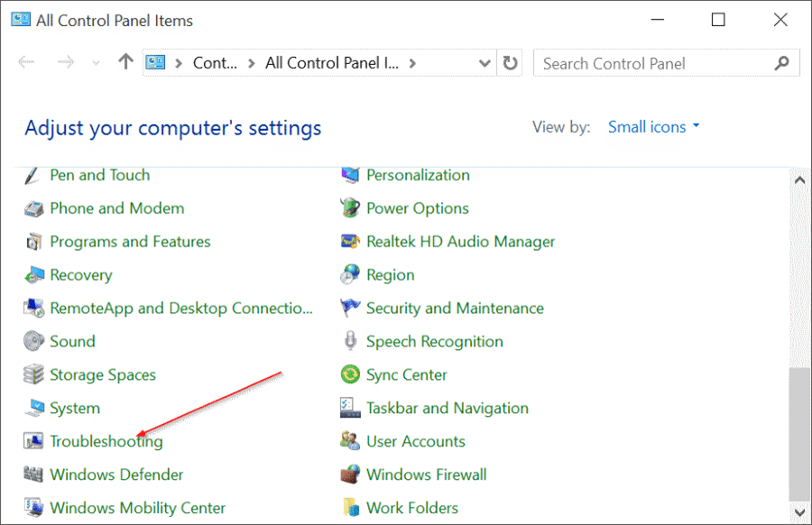The height and width of the screenshot is (525, 812).
Task: Open the Recovery link
Action: point(81,275)
